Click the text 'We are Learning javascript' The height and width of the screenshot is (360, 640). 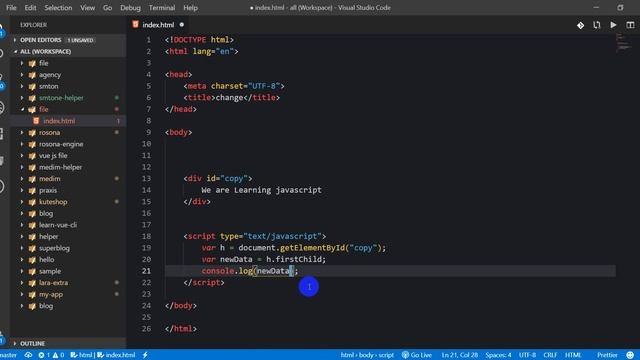[x=261, y=190]
